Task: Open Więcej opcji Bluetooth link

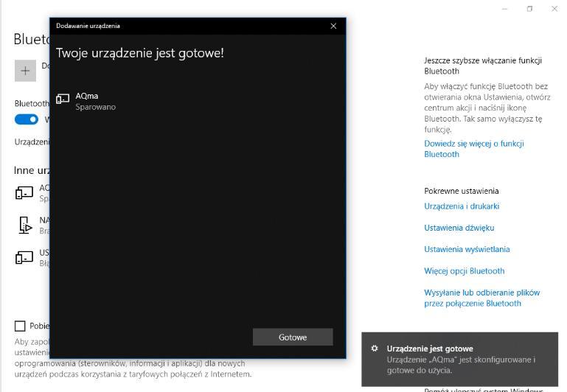Action: [x=465, y=271]
